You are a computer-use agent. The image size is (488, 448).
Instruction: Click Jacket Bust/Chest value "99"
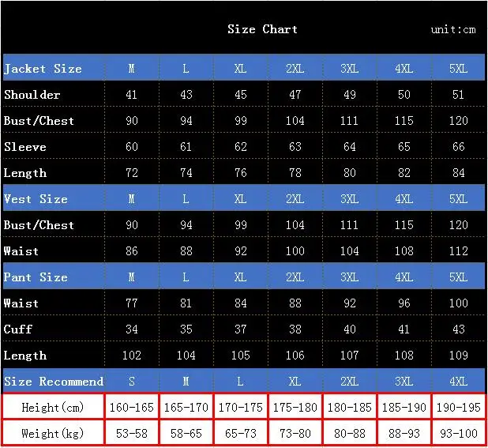(241, 120)
